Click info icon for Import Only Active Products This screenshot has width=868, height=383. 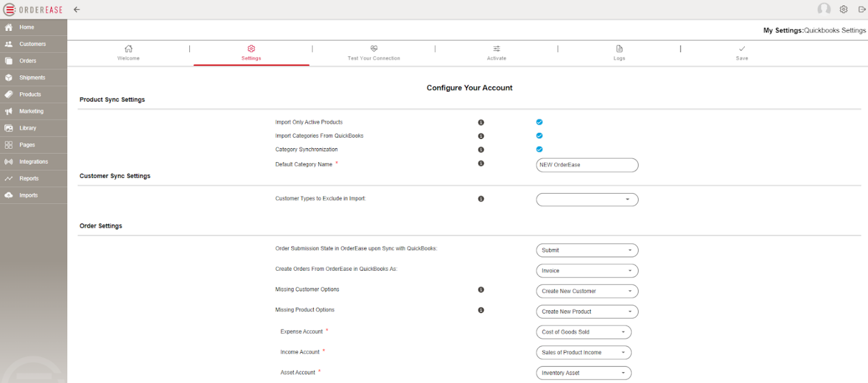tap(481, 123)
